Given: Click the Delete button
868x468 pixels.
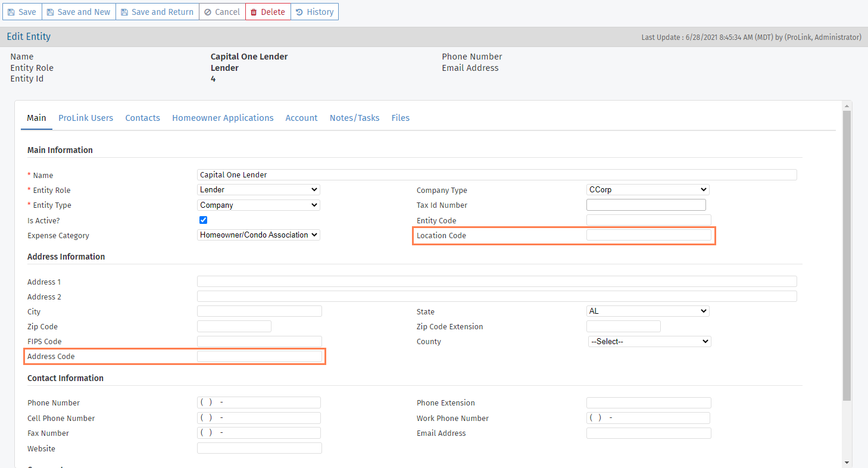Looking at the screenshot, I should pos(268,11).
